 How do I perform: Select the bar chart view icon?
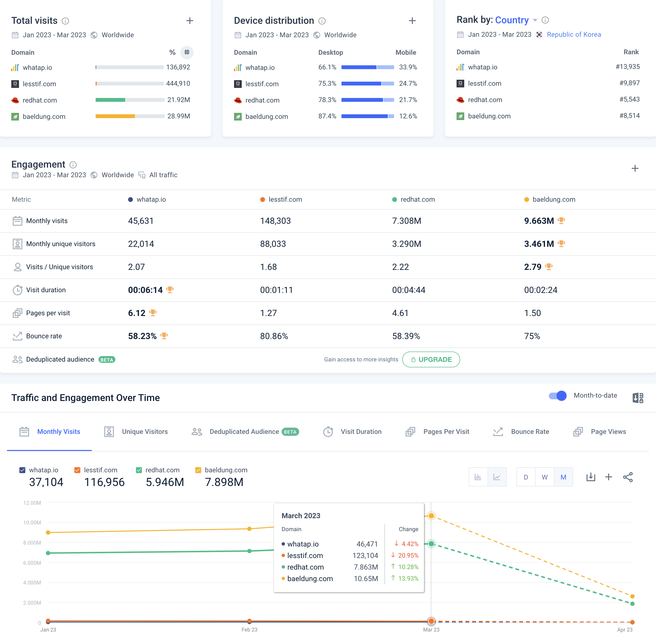(x=478, y=477)
